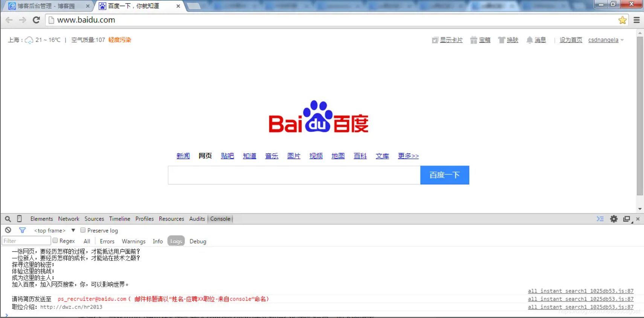Open source link beside 请将简历发送至 row
Screen dimensions: 644x318
click(x=581, y=299)
